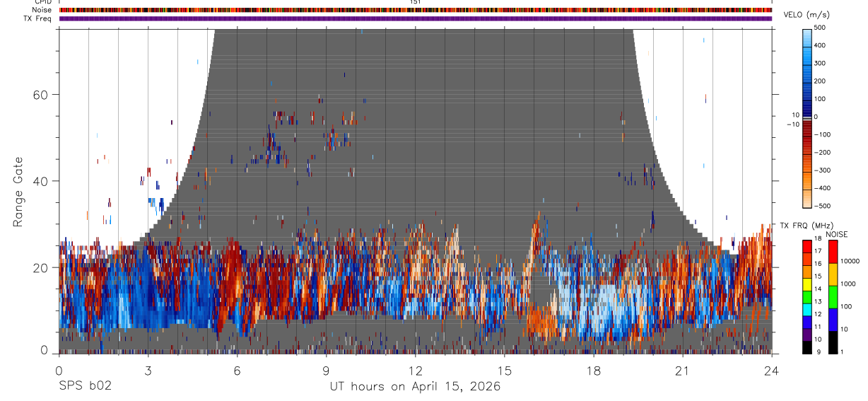The width and height of the screenshot is (868, 401).
Task: Click the 9 label on TX FRQ scale
Action: pyautogui.click(x=820, y=351)
